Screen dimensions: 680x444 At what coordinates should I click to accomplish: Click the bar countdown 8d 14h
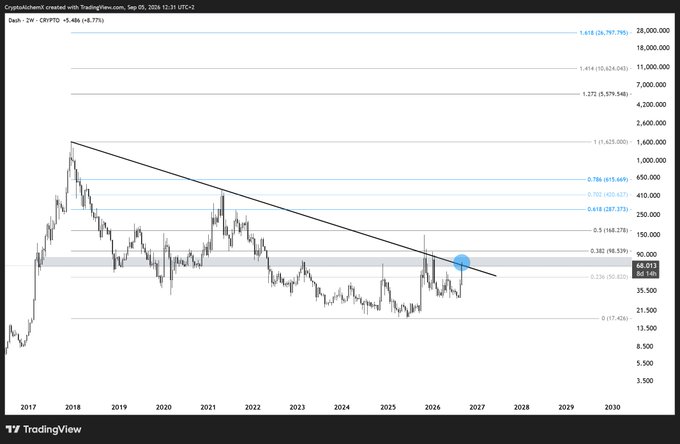(646, 274)
